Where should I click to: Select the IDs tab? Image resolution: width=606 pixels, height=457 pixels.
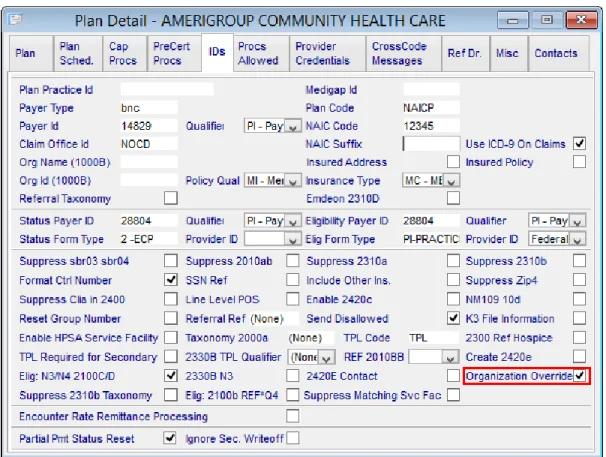(x=217, y=52)
